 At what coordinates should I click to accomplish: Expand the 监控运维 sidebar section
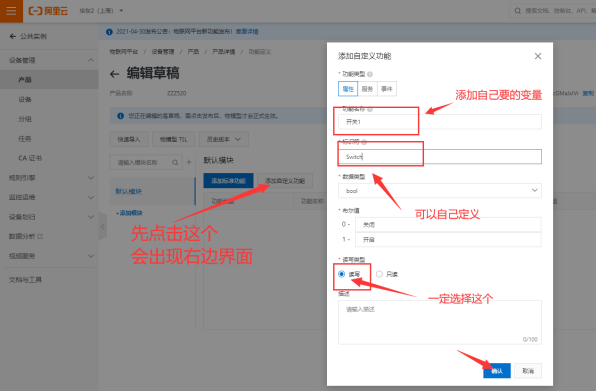click(49, 197)
